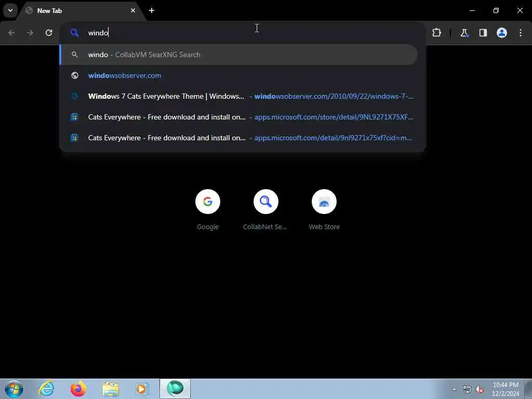Open the network tray icon
This screenshot has height=399, width=532.
tap(467, 390)
